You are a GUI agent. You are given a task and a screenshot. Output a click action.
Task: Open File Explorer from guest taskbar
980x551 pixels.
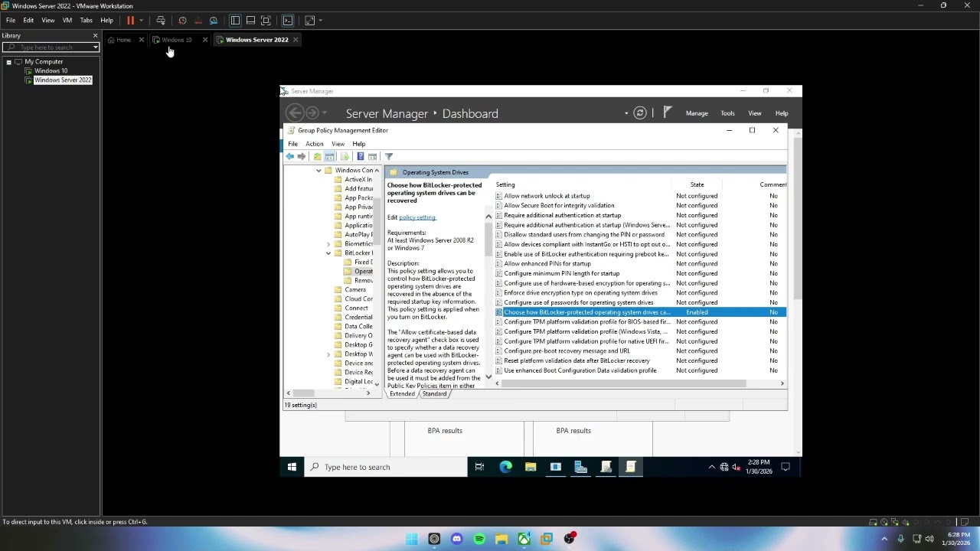point(531,467)
